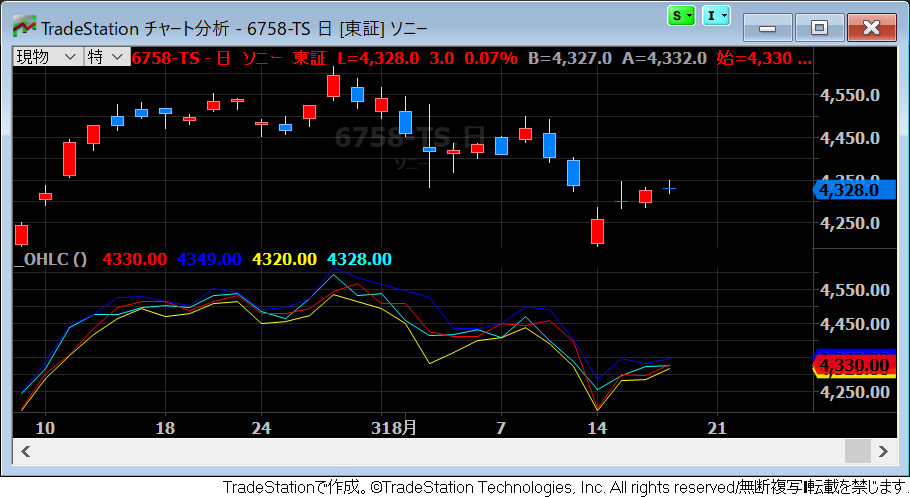Select the red 4330.00 open value

tap(134, 259)
